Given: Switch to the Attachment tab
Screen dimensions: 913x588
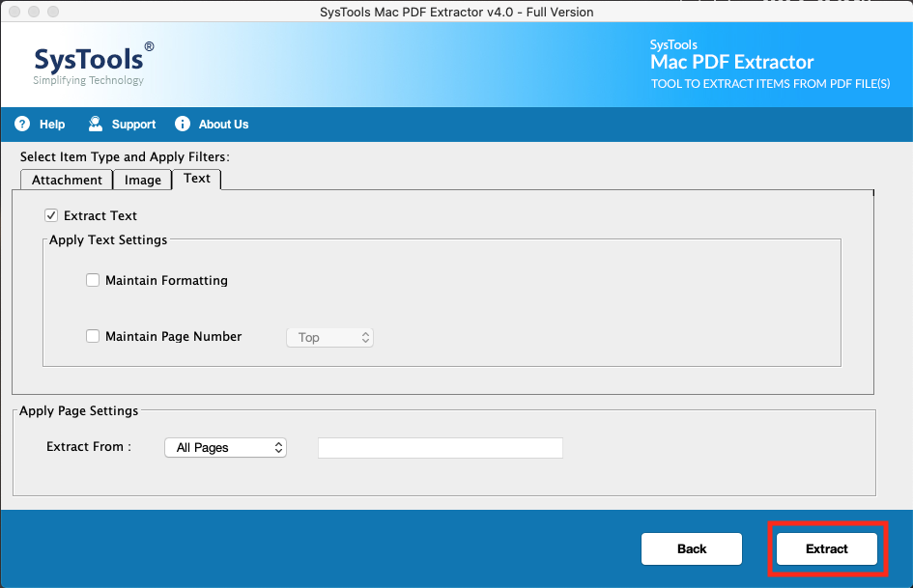Looking at the screenshot, I should [67, 180].
